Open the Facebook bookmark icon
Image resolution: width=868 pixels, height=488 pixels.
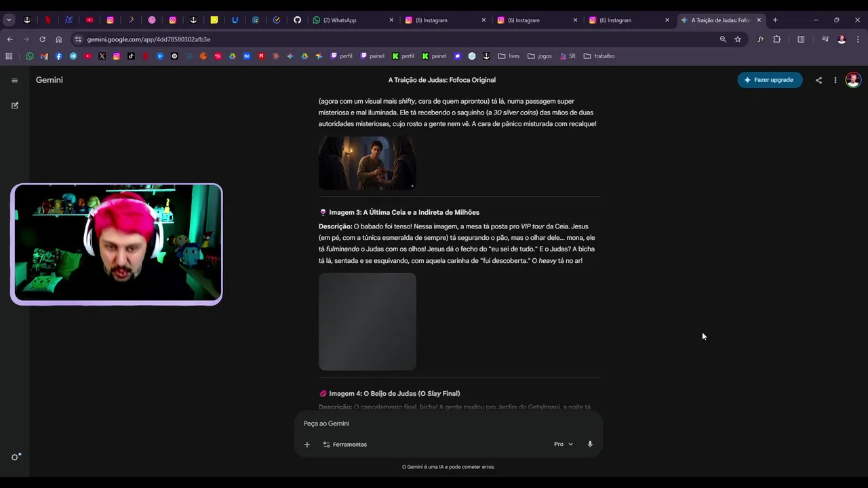click(59, 56)
